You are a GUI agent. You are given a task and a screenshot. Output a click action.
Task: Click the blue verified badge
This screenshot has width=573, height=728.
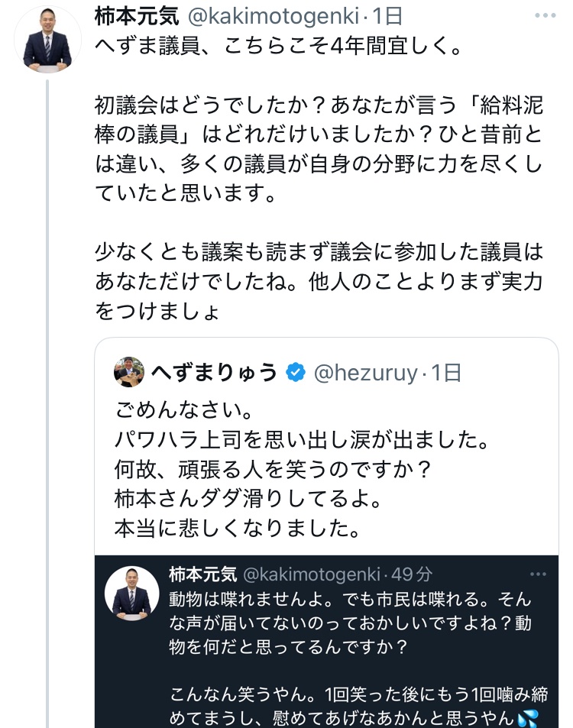[x=295, y=373]
